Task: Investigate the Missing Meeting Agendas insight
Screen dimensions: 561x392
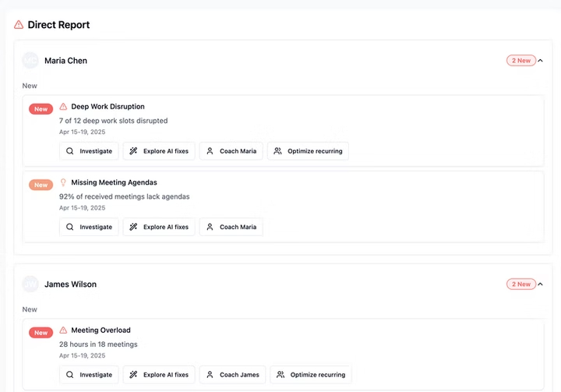Action: pos(89,227)
